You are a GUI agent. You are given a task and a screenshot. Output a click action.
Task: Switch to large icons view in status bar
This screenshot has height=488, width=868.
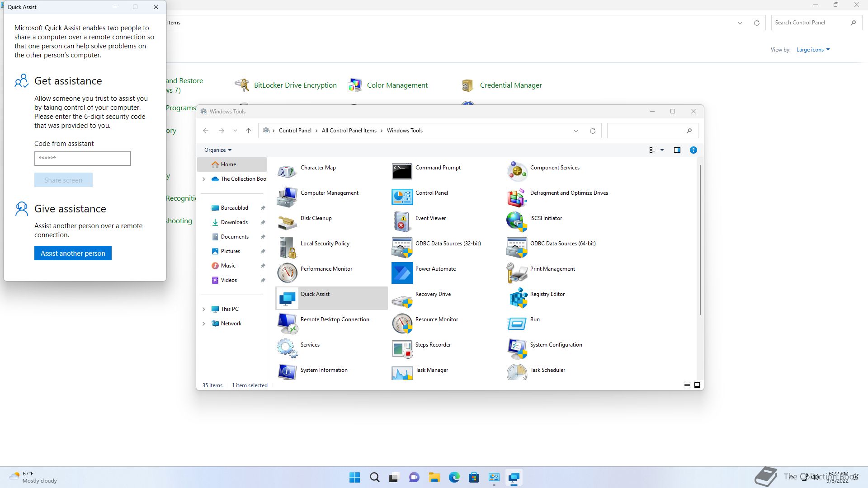(x=697, y=385)
